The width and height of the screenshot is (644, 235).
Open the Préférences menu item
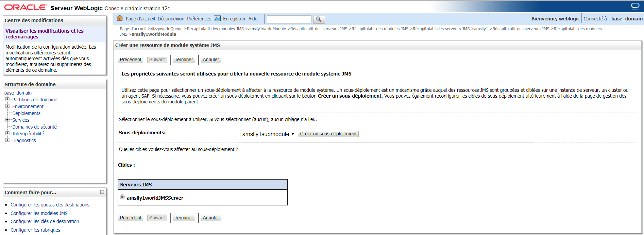click(x=199, y=19)
